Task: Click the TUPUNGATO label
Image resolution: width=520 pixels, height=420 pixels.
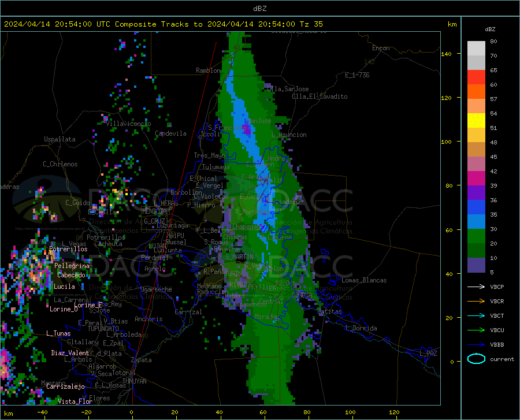Action: (x=103, y=329)
